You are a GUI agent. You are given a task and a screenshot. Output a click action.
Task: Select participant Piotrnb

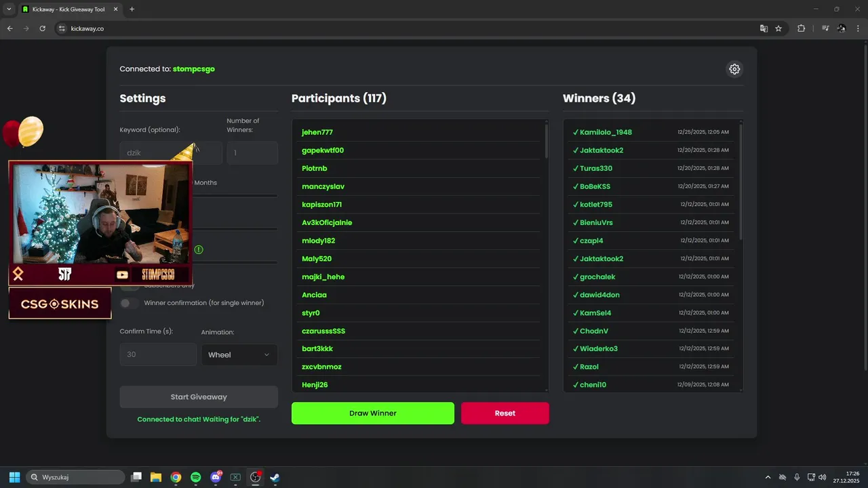point(315,168)
